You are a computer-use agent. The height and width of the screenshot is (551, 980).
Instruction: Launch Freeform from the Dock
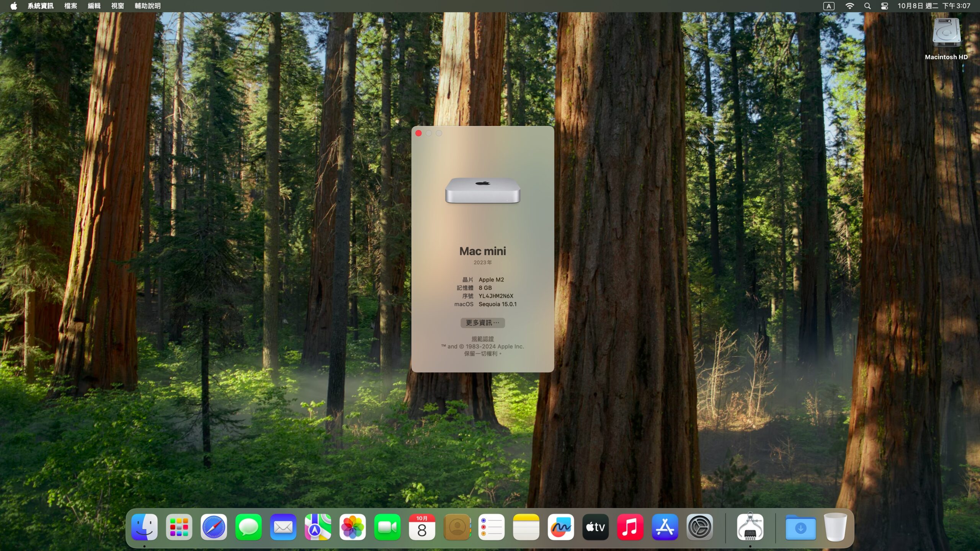point(560,527)
